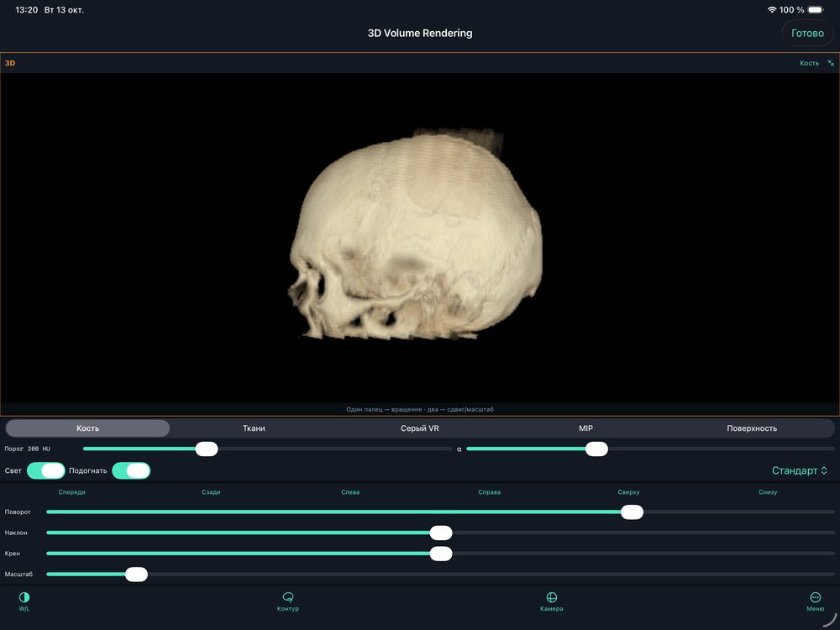The height and width of the screenshot is (630, 840).
Task: Switch to the Серый VR tab
Action: pos(420,428)
